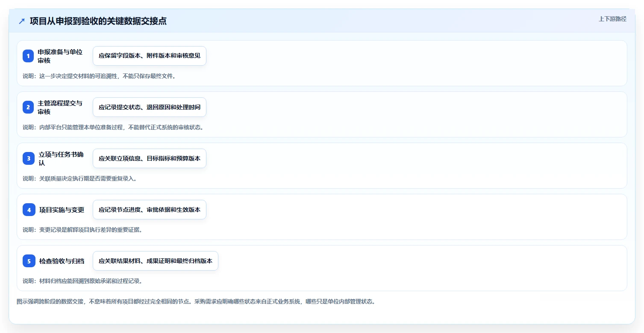
Task: Select the 主管流程提交与审核 step title
Action: tap(60, 107)
